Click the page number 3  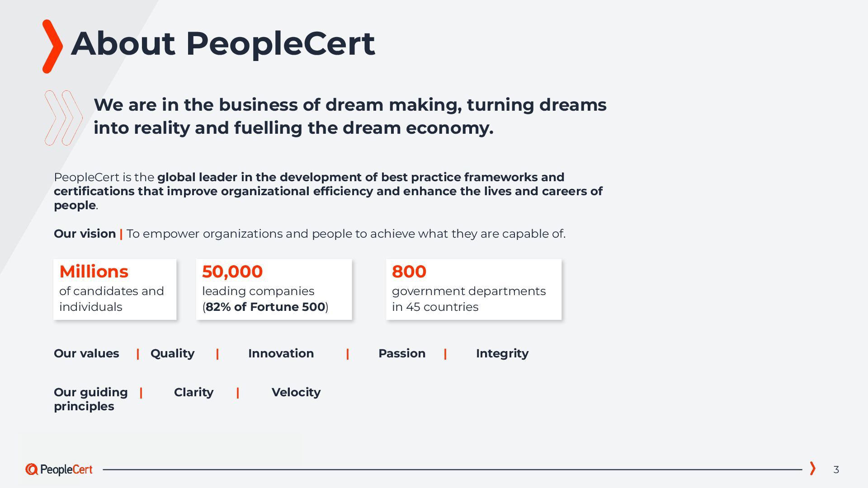pyautogui.click(x=836, y=470)
